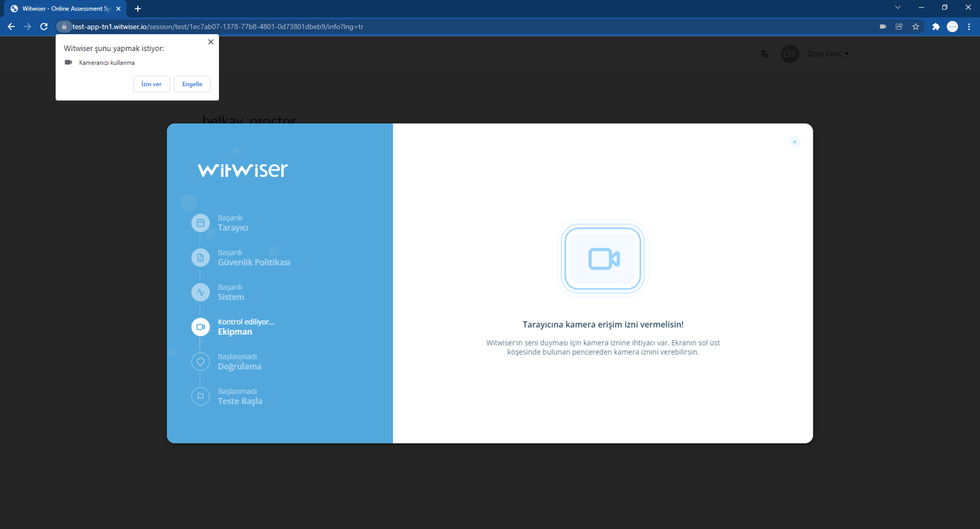
Task: Close the Witwiser setup dialog
Action: (x=794, y=142)
